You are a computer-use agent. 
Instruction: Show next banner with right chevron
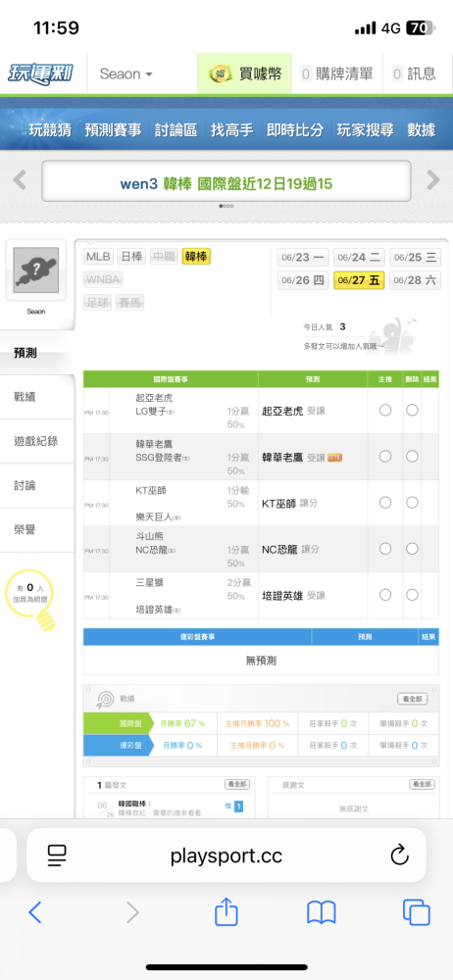433,180
